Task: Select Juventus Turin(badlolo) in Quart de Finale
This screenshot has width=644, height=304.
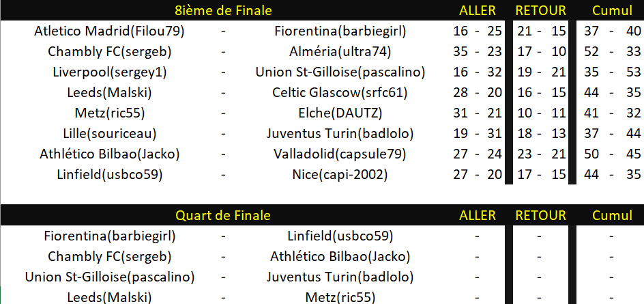Action: (340, 277)
